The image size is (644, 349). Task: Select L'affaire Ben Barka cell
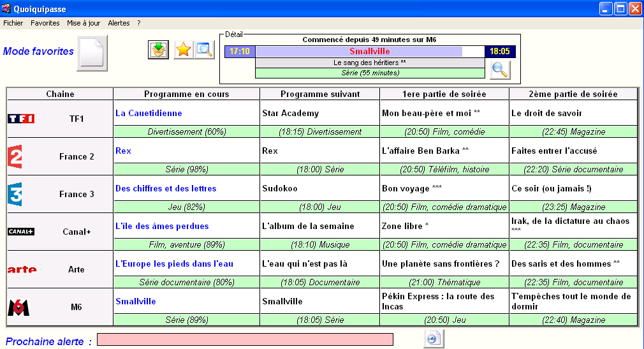point(444,151)
